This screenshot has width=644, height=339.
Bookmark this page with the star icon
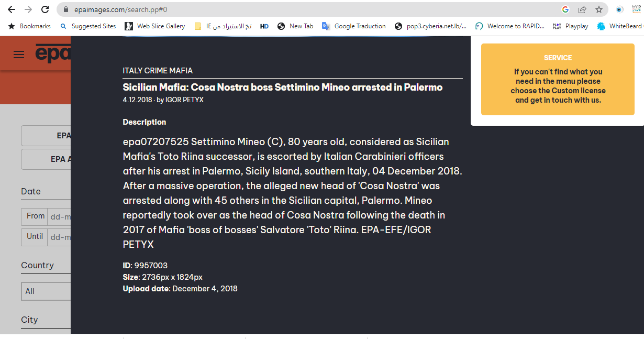[598, 9]
